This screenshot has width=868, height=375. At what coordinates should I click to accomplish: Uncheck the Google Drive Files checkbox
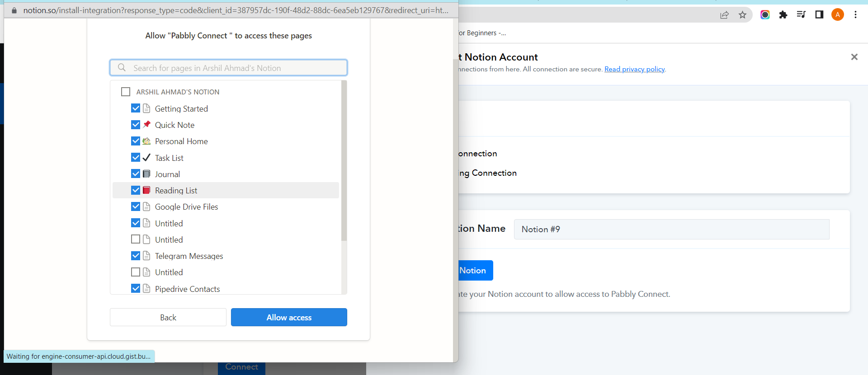[x=136, y=206]
